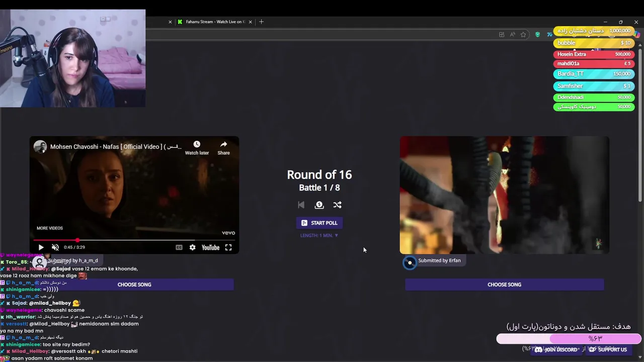The width and height of the screenshot is (644, 362).
Task: Click the START POLL button
Action: click(x=319, y=223)
